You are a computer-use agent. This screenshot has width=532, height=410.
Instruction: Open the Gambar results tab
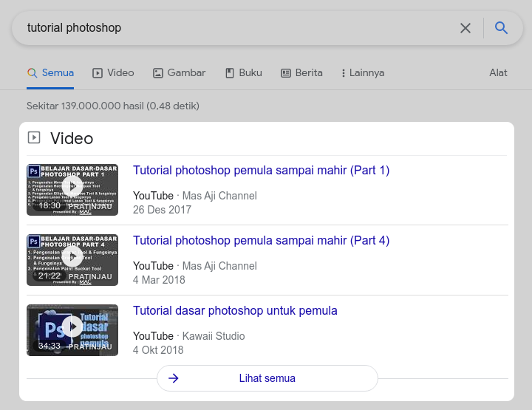(179, 73)
